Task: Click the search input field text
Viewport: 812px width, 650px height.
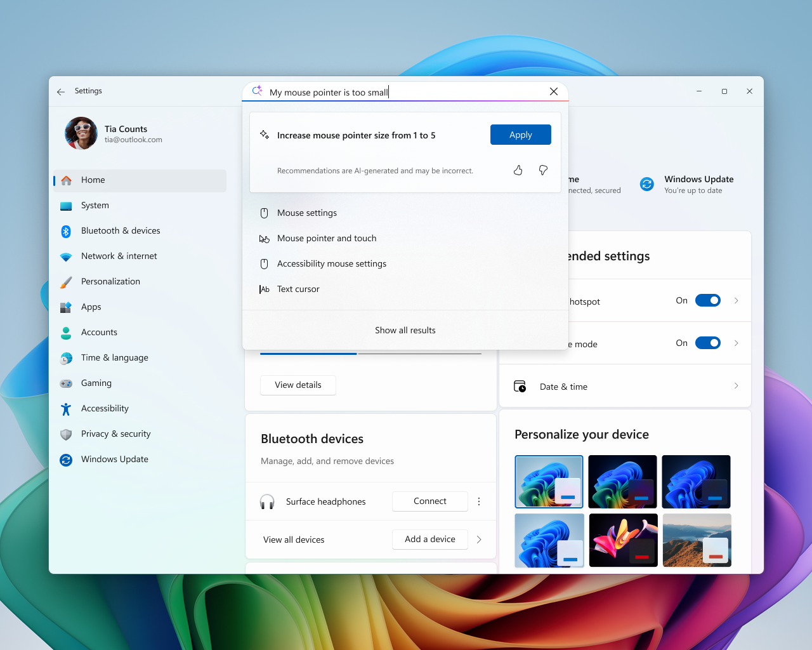Action: [x=329, y=93]
